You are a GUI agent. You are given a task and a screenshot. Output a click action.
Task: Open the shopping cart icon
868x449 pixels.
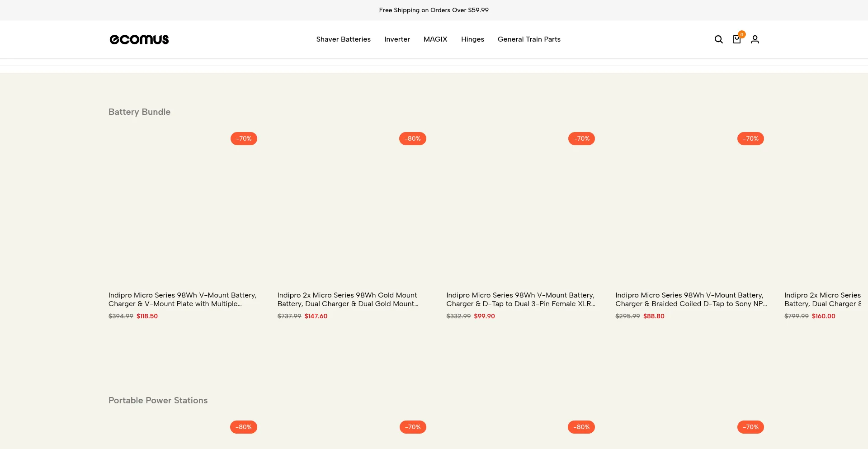[736, 39]
